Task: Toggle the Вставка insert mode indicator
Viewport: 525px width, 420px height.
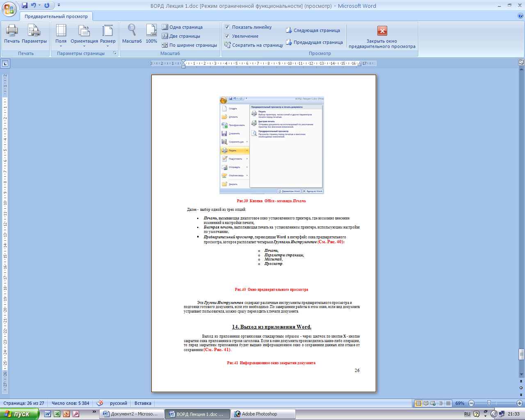Action: click(x=143, y=403)
